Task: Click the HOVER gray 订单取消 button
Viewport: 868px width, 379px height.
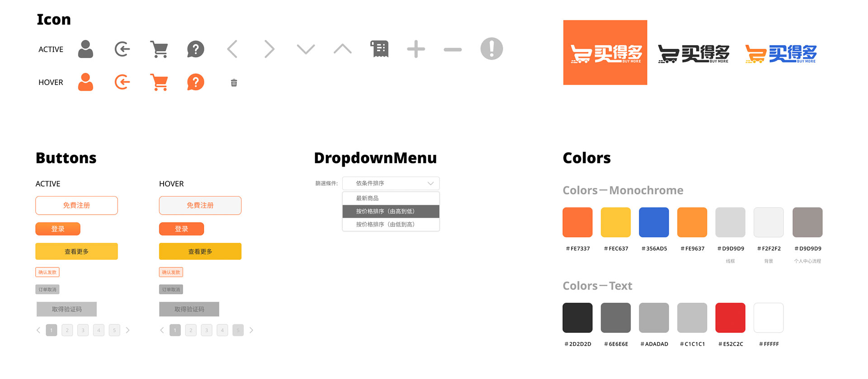Action: click(171, 290)
